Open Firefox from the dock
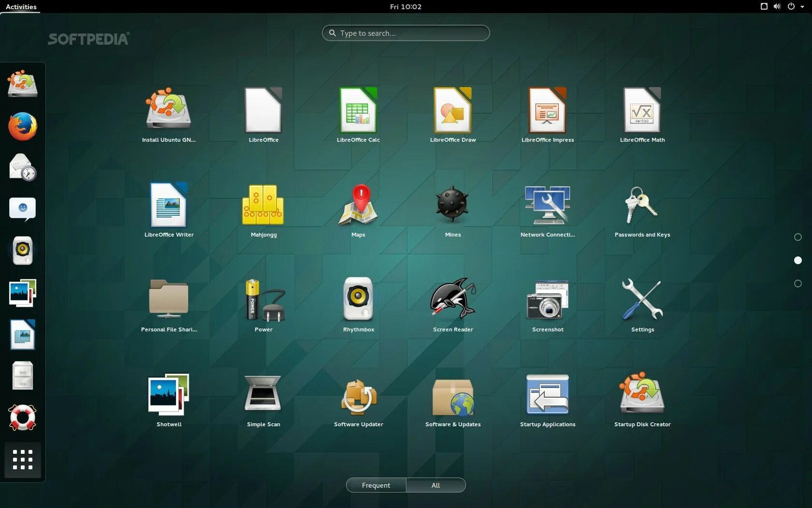The width and height of the screenshot is (812, 508). [22, 126]
